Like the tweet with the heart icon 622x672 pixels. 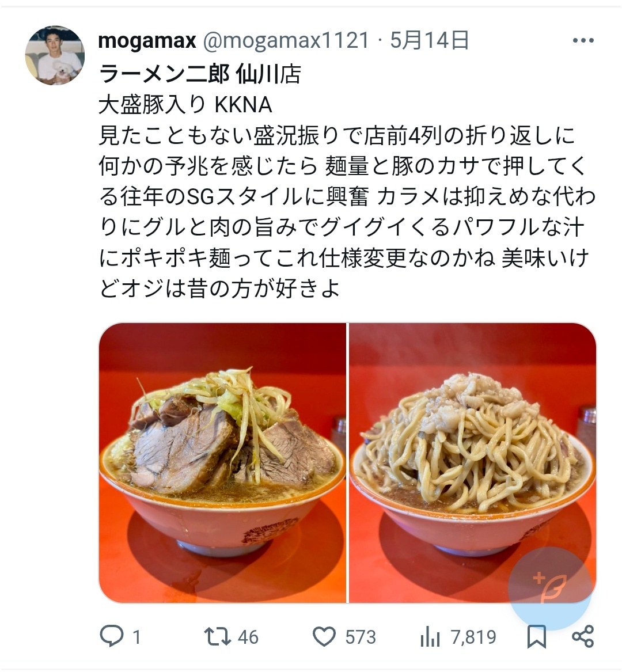coord(324,636)
